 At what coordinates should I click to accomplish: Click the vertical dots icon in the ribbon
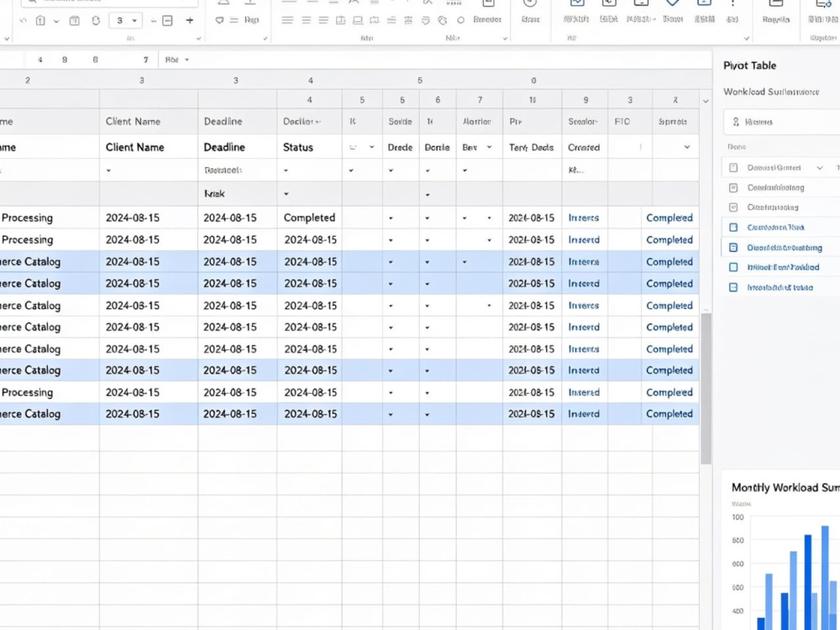tap(732, 3)
